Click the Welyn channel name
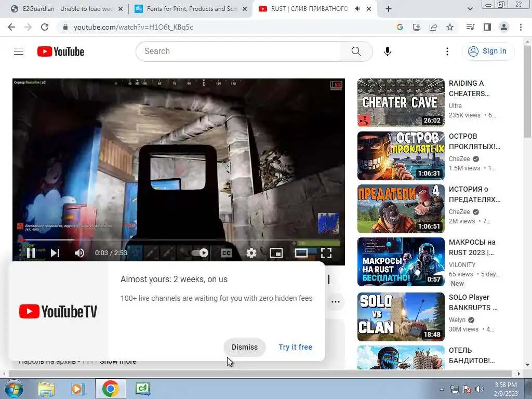This screenshot has width=532, height=399. pyautogui.click(x=457, y=320)
